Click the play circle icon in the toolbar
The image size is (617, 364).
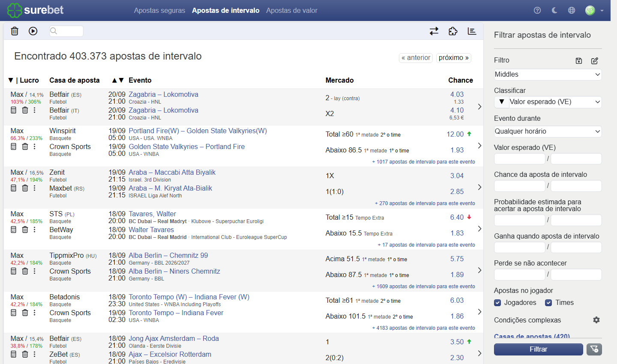pos(33,31)
